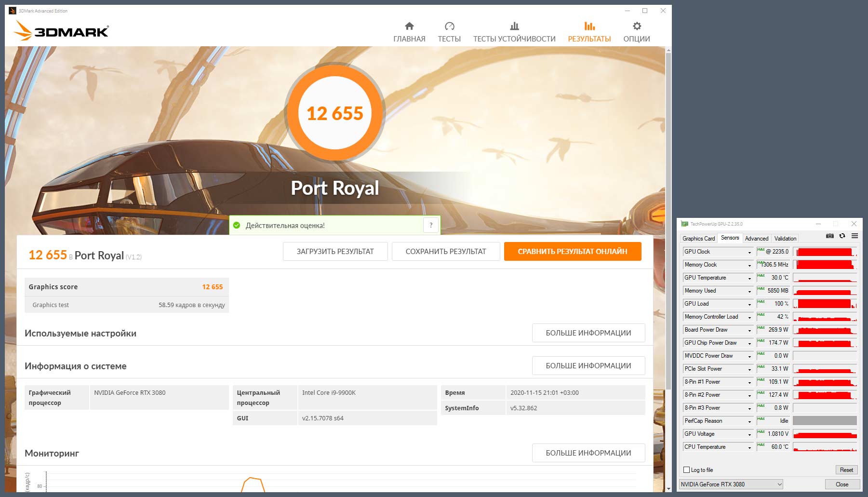Open the PCIe Slot Power dropdown

coord(749,369)
